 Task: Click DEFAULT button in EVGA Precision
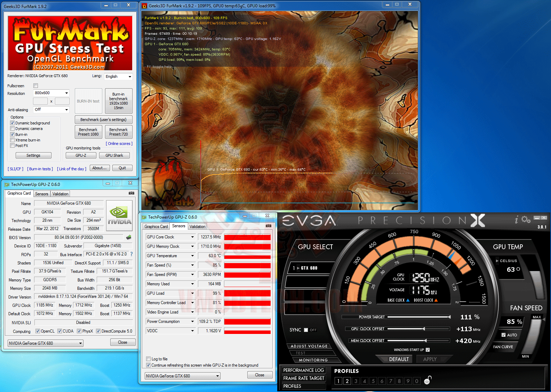399,359
